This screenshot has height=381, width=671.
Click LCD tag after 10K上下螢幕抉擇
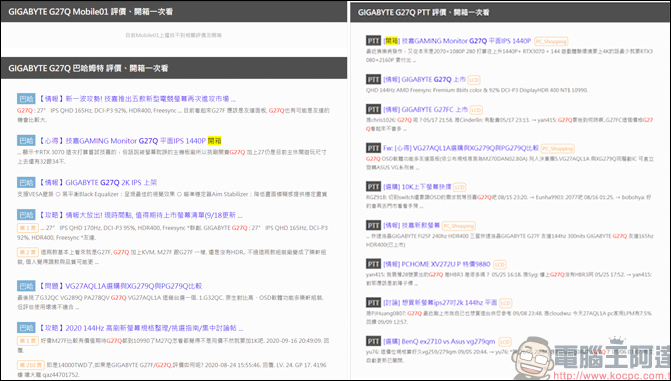[x=460, y=188]
